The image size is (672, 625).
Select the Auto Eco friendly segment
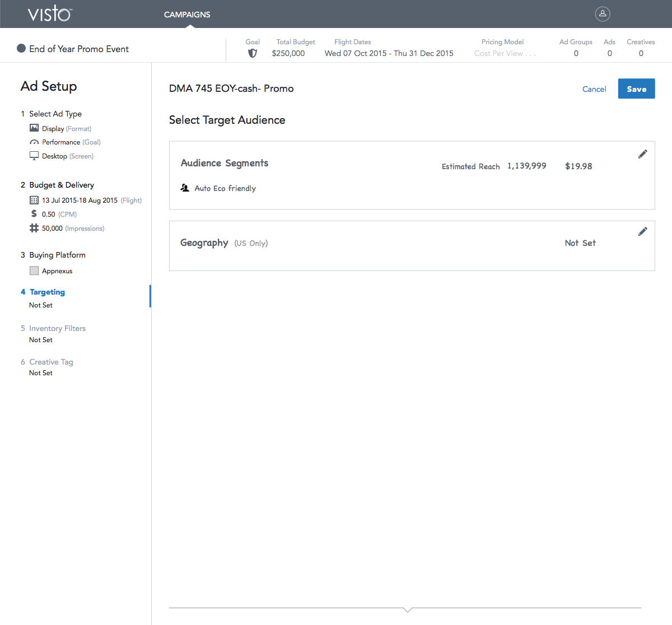point(225,188)
